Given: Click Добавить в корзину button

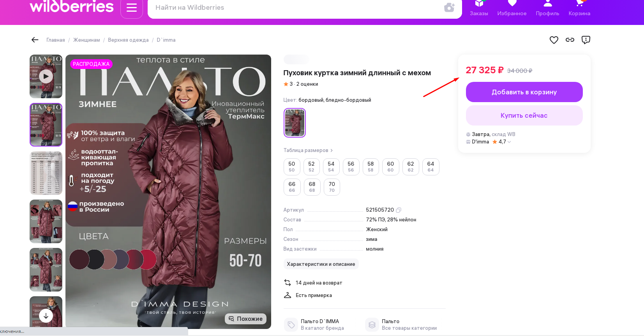Looking at the screenshot, I should 524,92.
